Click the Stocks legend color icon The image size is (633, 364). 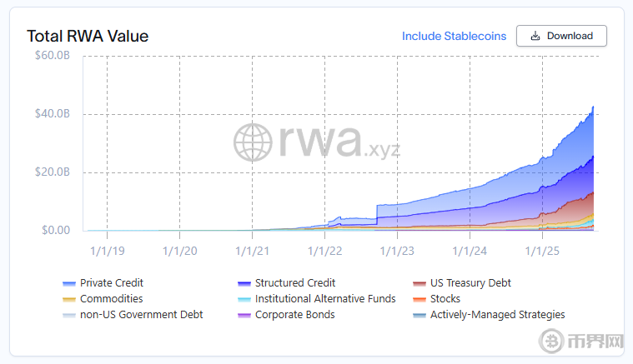coord(419,299)
